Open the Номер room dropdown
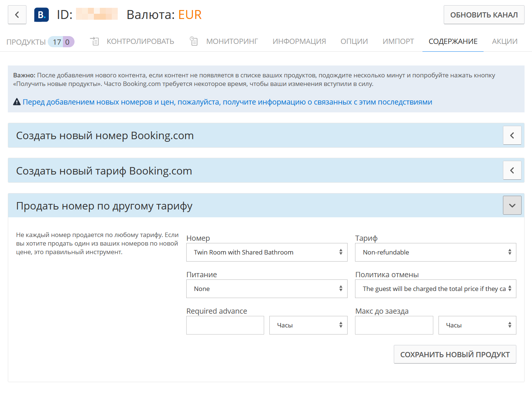Screen dimensions: 532x400 267,252
